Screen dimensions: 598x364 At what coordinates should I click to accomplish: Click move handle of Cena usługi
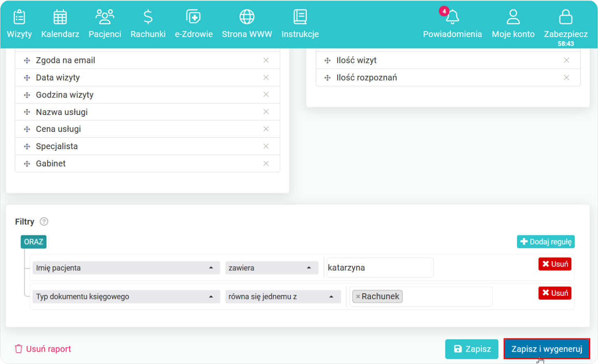click(27, 129)
